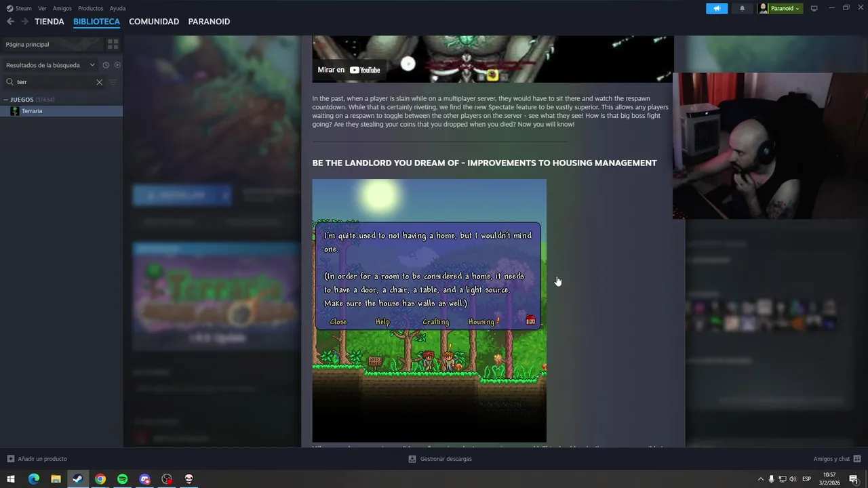Open the Steam announcements megaphone button

click(717, 8)
